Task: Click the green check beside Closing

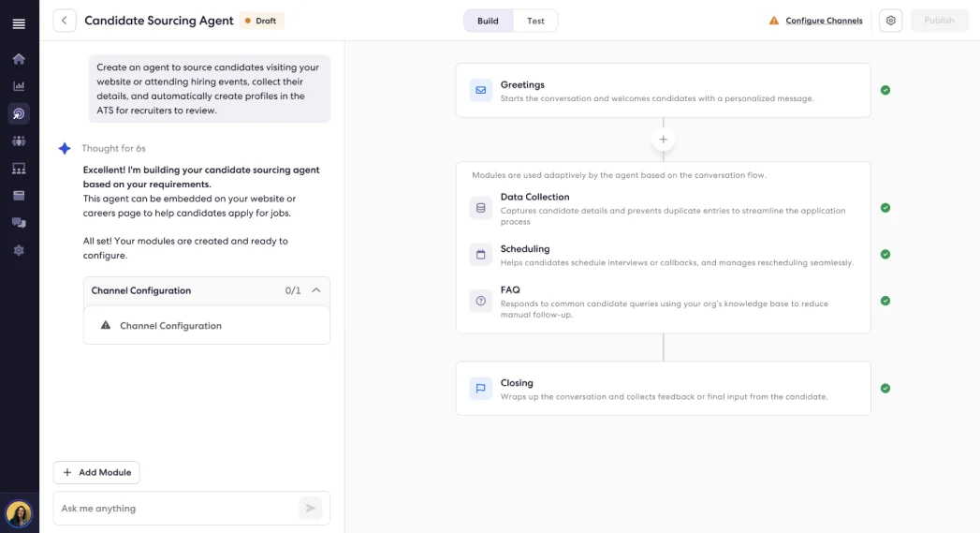Action: pos(885,389)
